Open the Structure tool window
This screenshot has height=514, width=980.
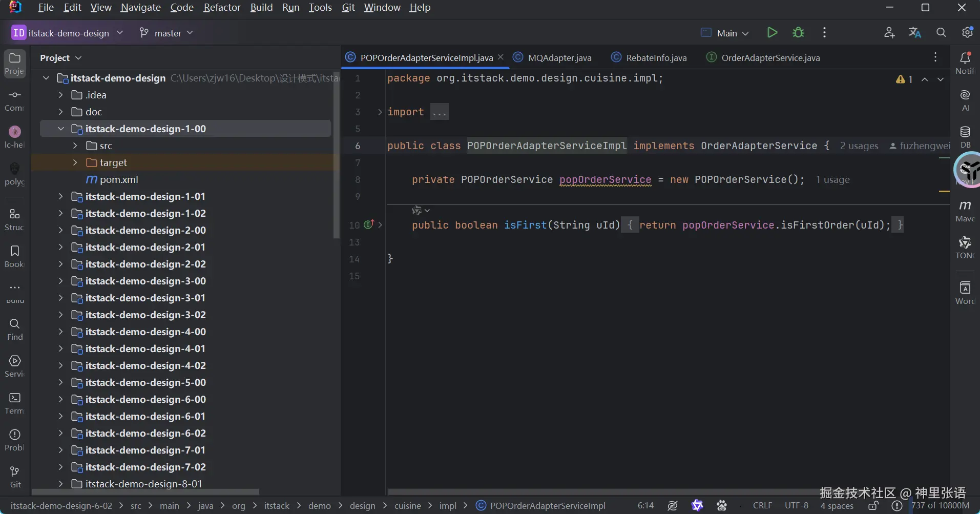(x=15, y=219)
